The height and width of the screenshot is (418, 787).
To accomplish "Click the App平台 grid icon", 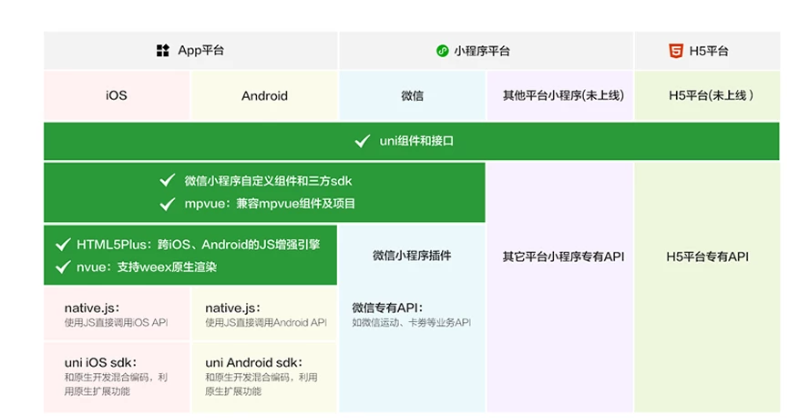I will (163, 50).
